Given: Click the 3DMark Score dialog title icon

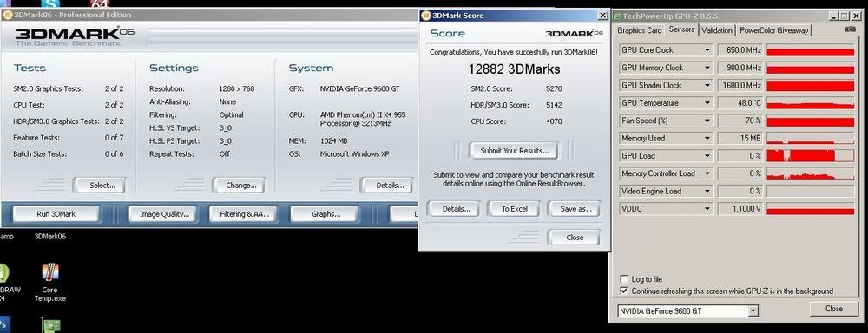Looking at the screenshot, I should click(425, 16).
